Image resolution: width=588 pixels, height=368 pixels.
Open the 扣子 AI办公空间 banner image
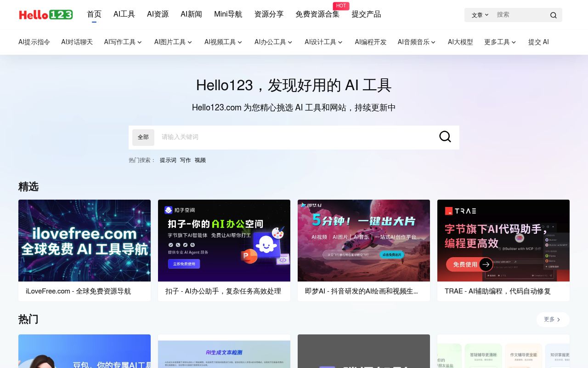pyautogui.click(x=224, y=241)
